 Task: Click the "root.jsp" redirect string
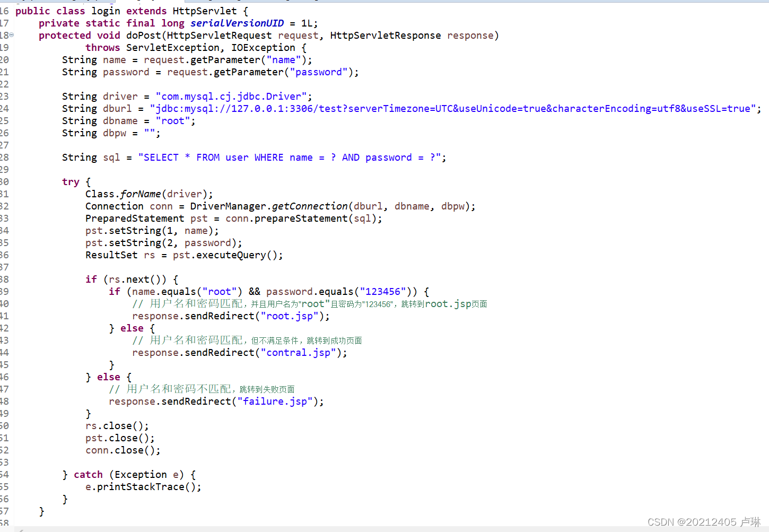[x=289, y=316]
